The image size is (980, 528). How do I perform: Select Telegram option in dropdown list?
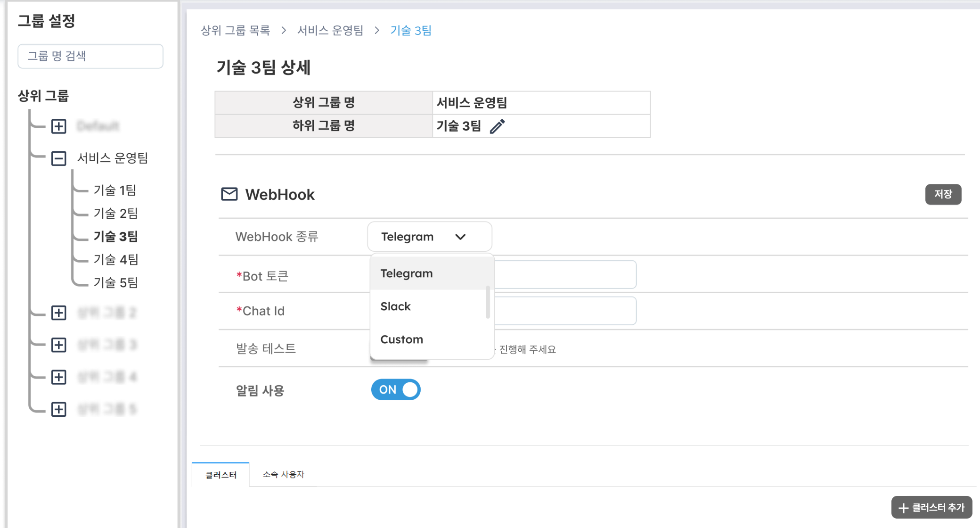click(x=406, y=273)
